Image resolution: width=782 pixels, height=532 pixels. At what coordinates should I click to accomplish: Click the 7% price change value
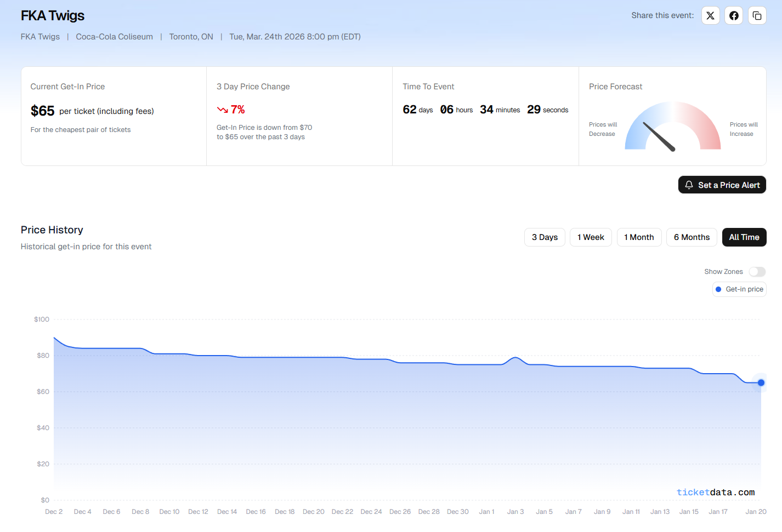click(x=238, y=110)
